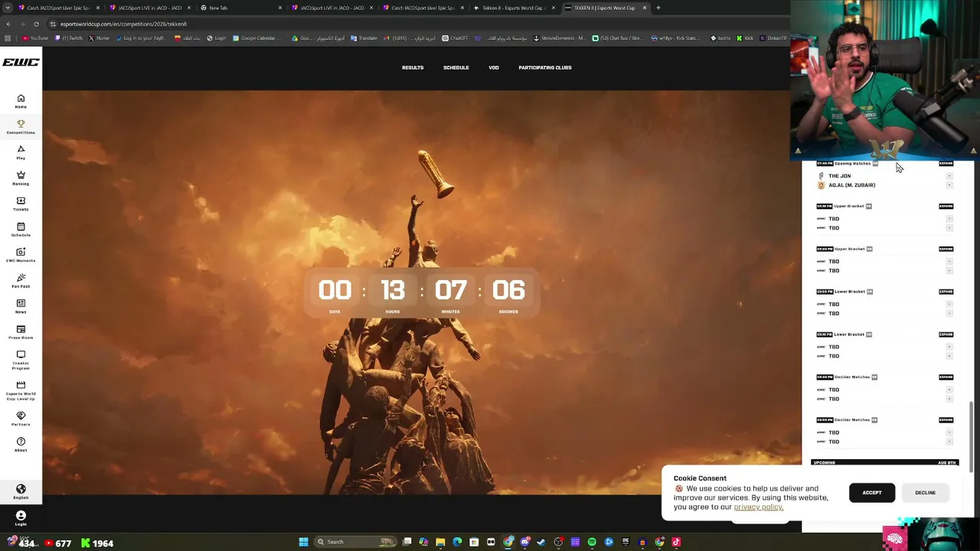Switch to the Tekken 8 - Esports World Cup tab
The height and width of the screenshot is (551, 980).
(513, 8)
